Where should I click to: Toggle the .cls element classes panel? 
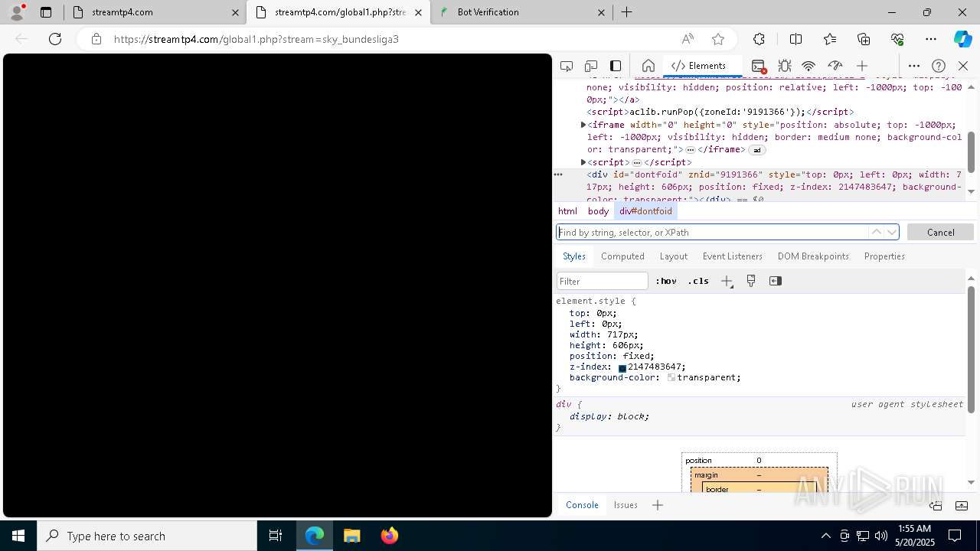pyautogui.click(x=698, y=281)
